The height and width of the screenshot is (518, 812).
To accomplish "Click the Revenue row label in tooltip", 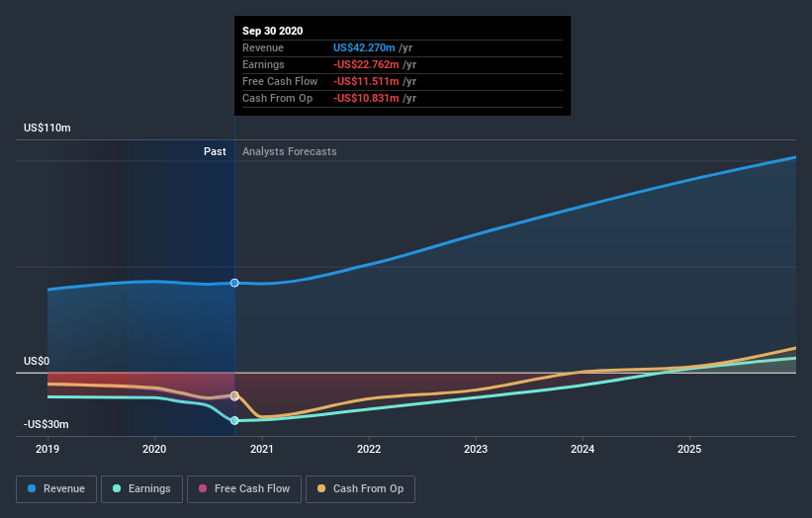I will pyautogui.click(x=263, y=47).
